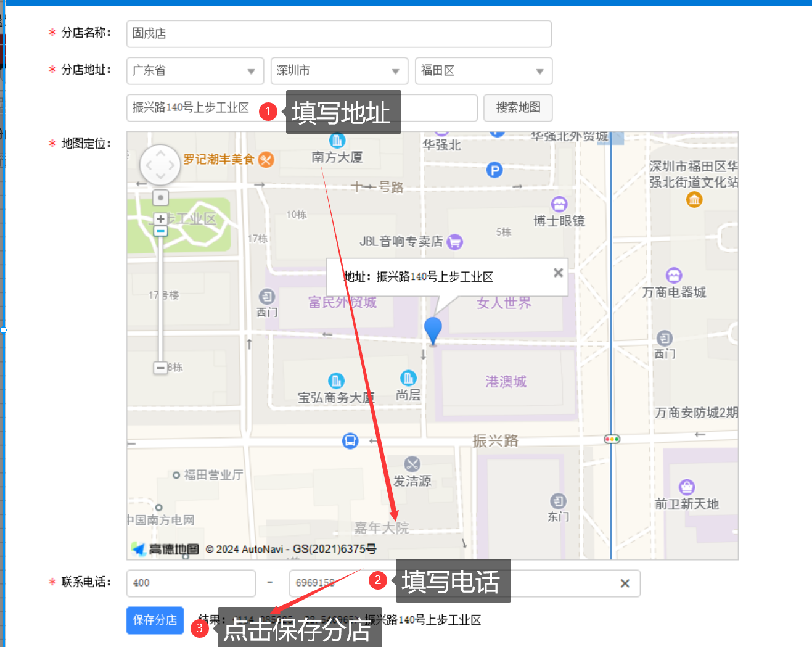Screen dimensions: 812x647
Task: Click the 女人世界 map label
Action: [x=504, y=303]
